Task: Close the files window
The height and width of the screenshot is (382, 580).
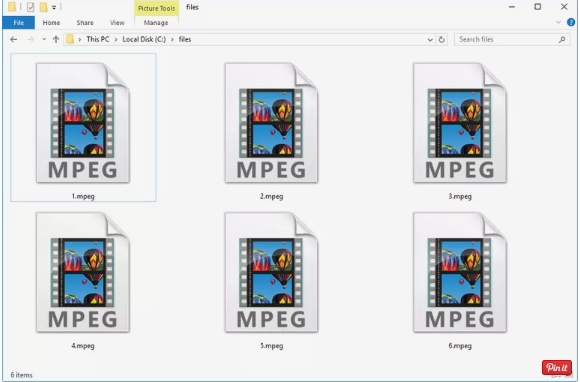Action: point(564,7)
